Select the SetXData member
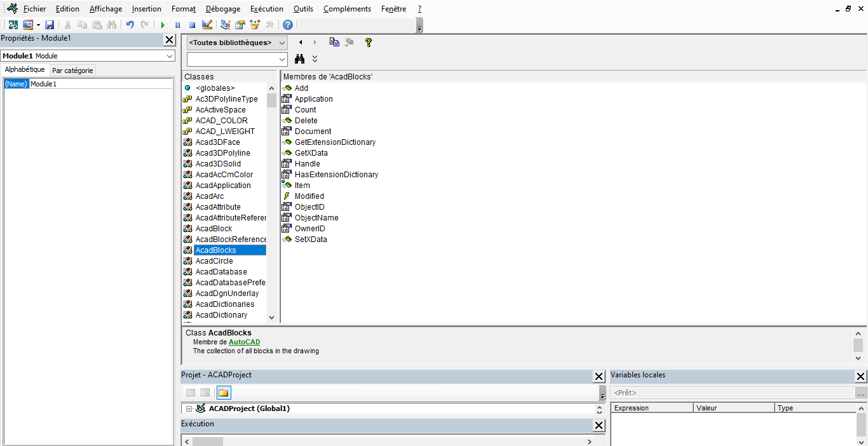The height and width of the screenshot is (446, 868). pyautogui.click(x=311, y=240)
